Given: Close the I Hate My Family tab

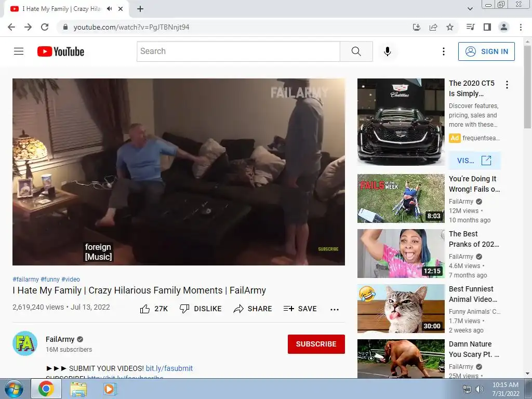Looking at the screenshot, I should click(121, 9).
